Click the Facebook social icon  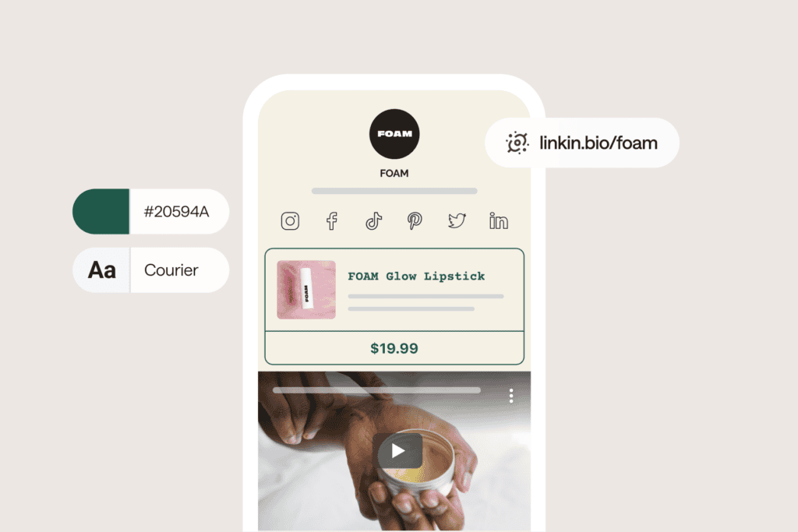coord(332,221)
